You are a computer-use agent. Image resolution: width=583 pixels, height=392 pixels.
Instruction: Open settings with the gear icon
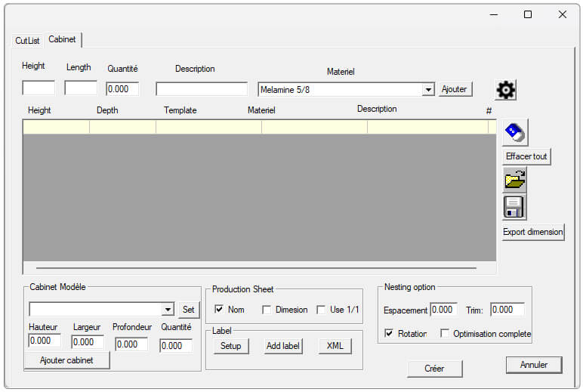(506, 90)
